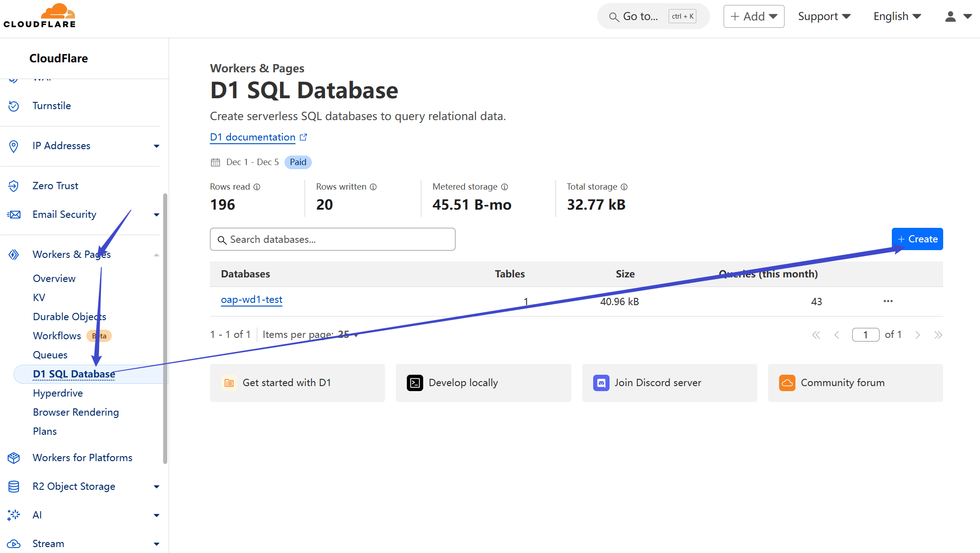Open the Add dropdown menu

point(754,16)
